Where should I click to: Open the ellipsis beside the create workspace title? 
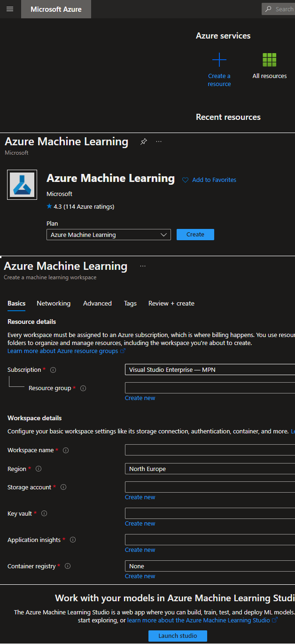tap(143, 266)
